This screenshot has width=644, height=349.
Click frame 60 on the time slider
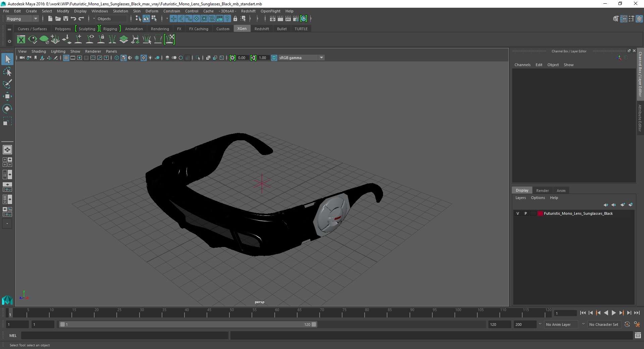(x=275, y=313)
